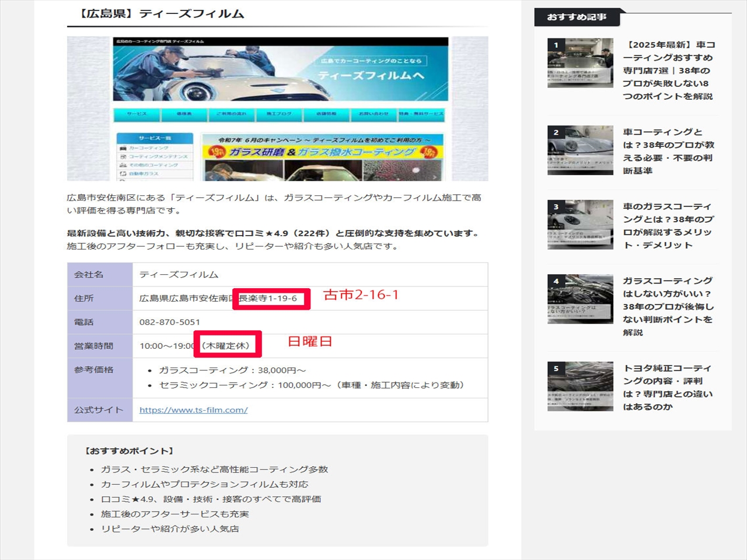Image resolution: width=747 pixels, height=560 pixels.
Task: Open the ガラスコーティングはしない方がいい？ article title
Action: 668,306
